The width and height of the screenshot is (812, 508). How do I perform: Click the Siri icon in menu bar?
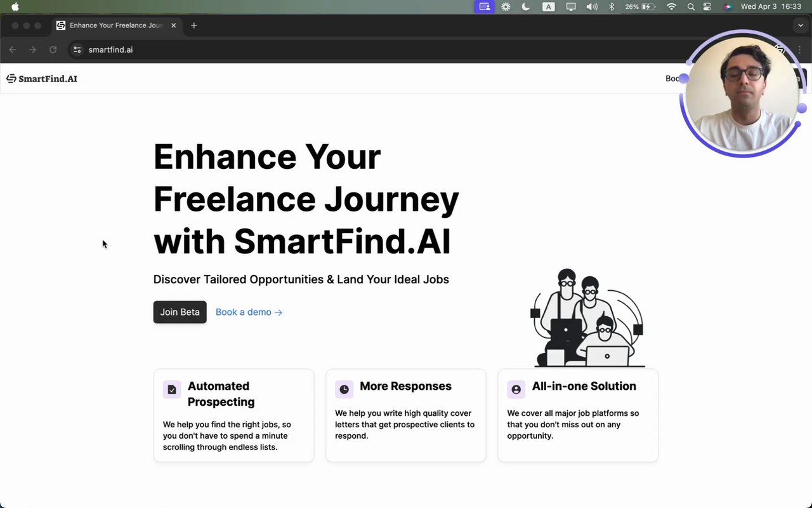[x=728, y=7]
